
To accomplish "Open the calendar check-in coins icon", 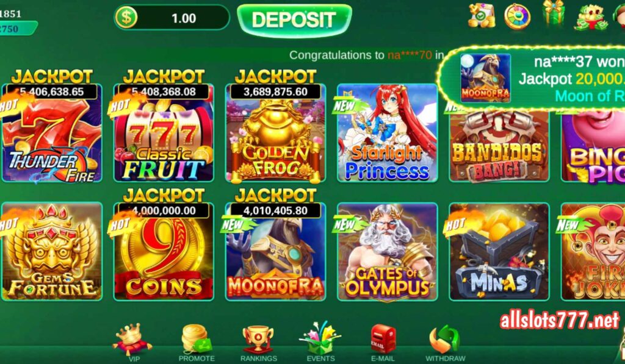I will coord(482,16).
